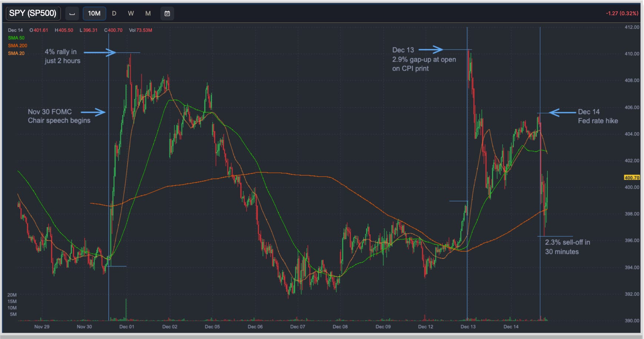Click the SMA 200 indicator label
644x339 pixels.
tap(17, 46)
